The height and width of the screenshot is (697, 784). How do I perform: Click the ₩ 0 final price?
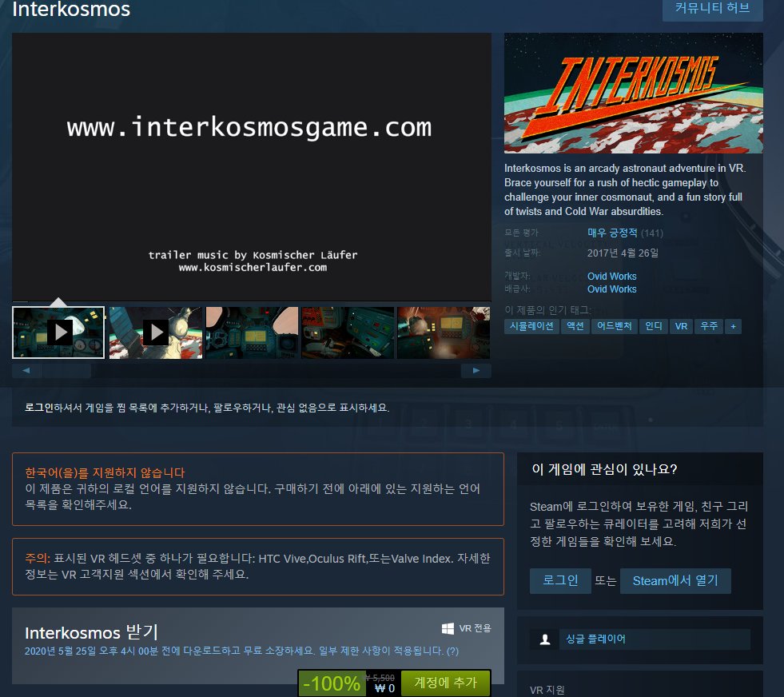(x=384, y=688)
